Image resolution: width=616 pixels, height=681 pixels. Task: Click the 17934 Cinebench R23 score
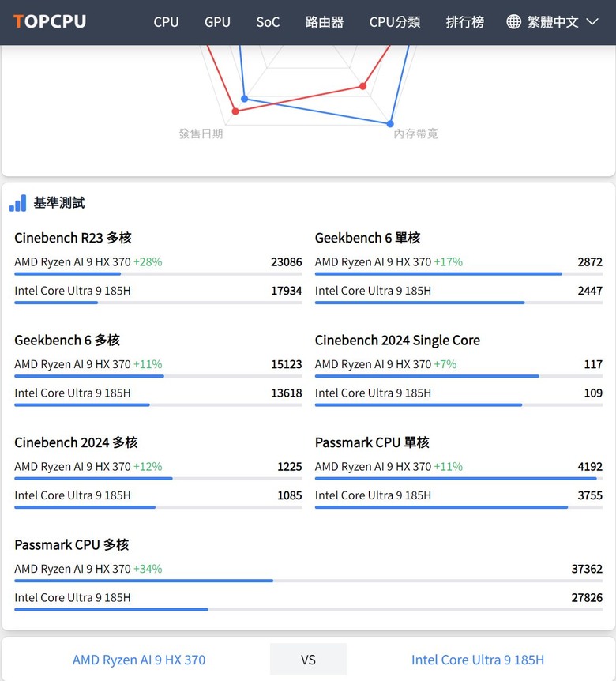pyautogui.click(x=286, y=291)
